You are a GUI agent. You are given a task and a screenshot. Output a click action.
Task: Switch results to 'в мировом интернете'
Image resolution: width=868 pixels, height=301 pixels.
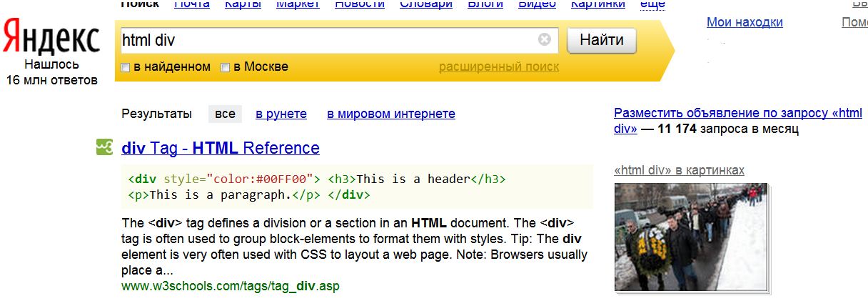coord(391,114)
